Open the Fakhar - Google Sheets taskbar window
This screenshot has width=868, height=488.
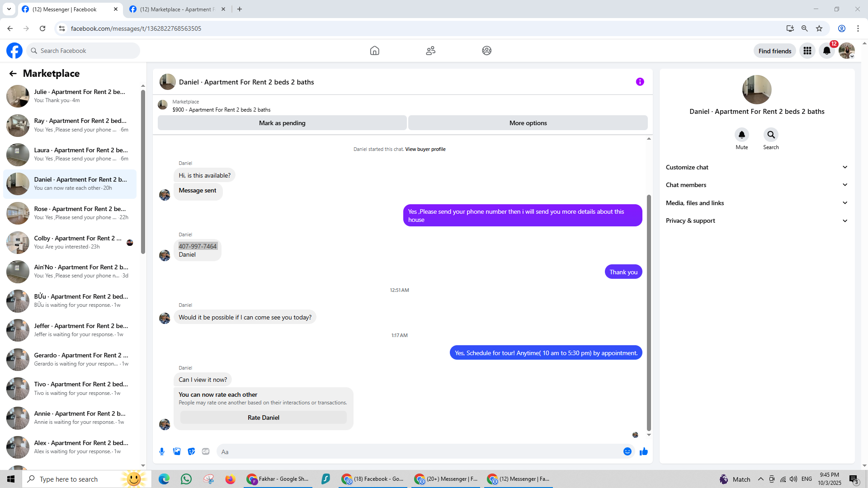click(x=278, y=479)
